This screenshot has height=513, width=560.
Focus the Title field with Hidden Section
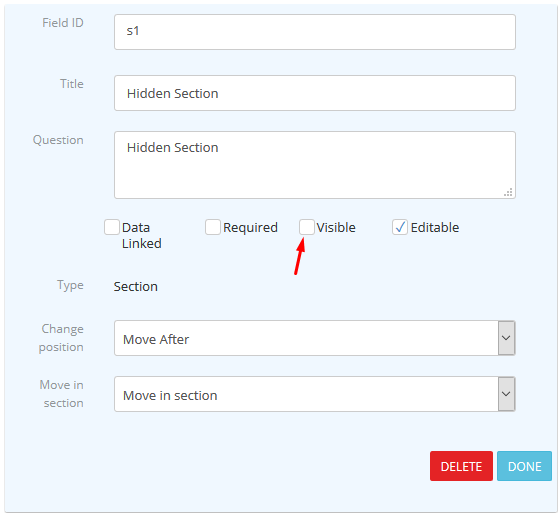click(315, 93)
